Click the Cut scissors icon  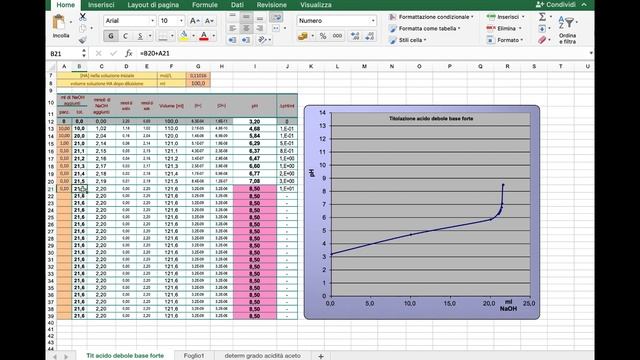coord(83,17)
